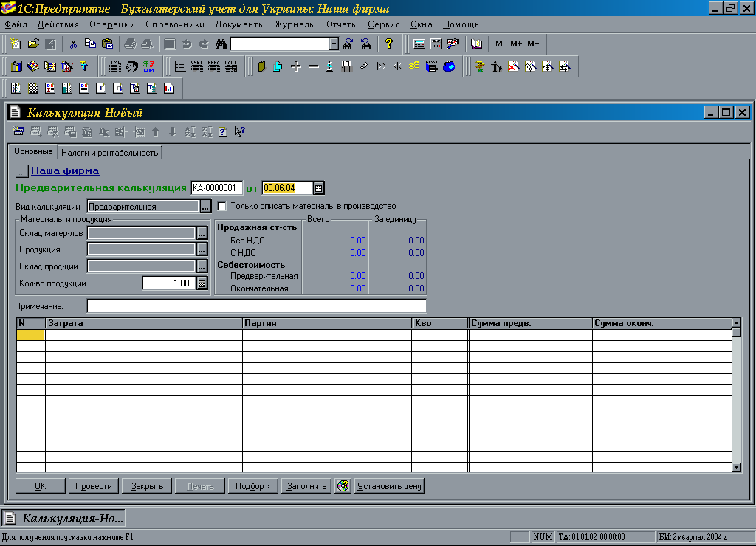Click the blue piggy bank icon

pos(449,66)
